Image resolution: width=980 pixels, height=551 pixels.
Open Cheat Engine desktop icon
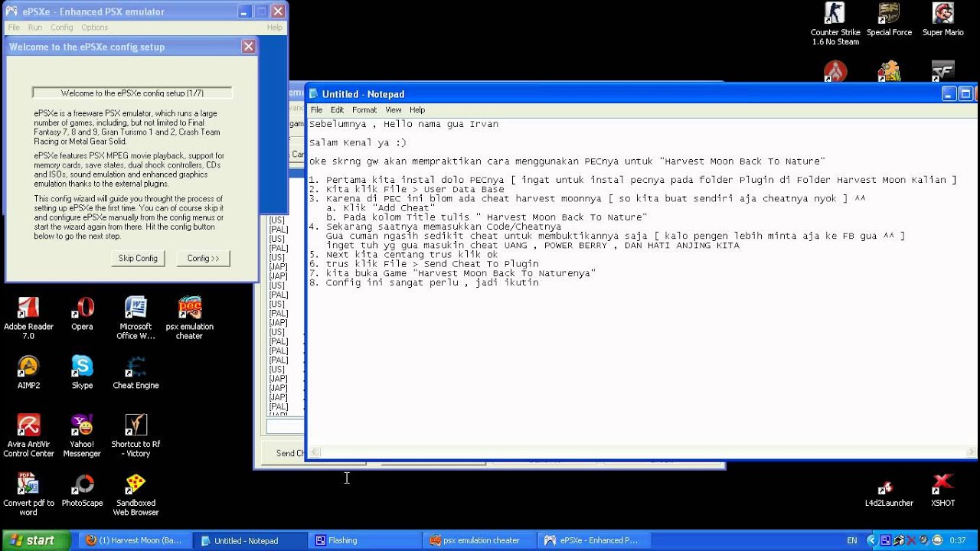point(136,373)
